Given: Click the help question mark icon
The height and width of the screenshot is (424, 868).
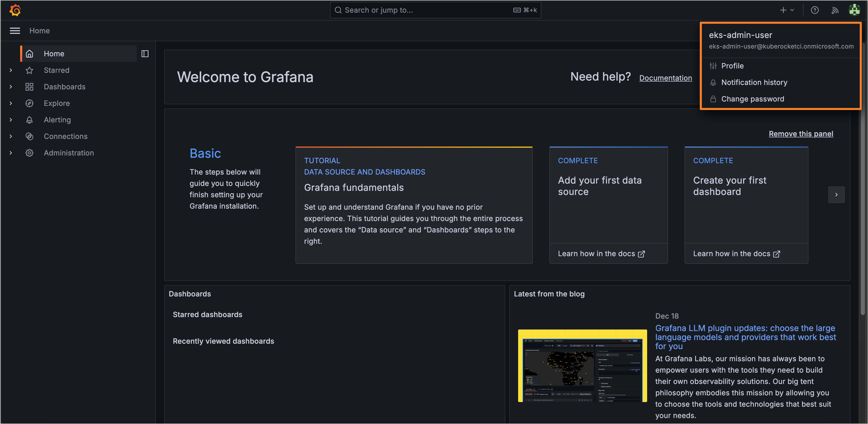Looking at the screenshot, I should 815,10.
